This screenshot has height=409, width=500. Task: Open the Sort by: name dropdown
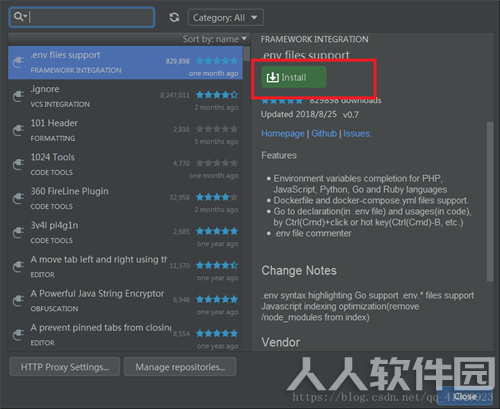click(214, 39)
